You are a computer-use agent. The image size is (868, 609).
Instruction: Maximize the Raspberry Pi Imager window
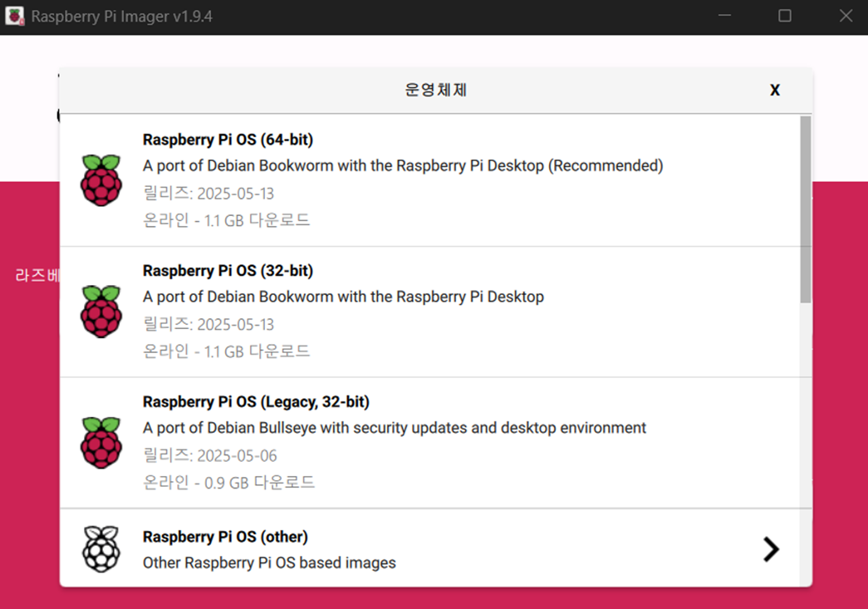pyautogui.click(x=785, y=16)
